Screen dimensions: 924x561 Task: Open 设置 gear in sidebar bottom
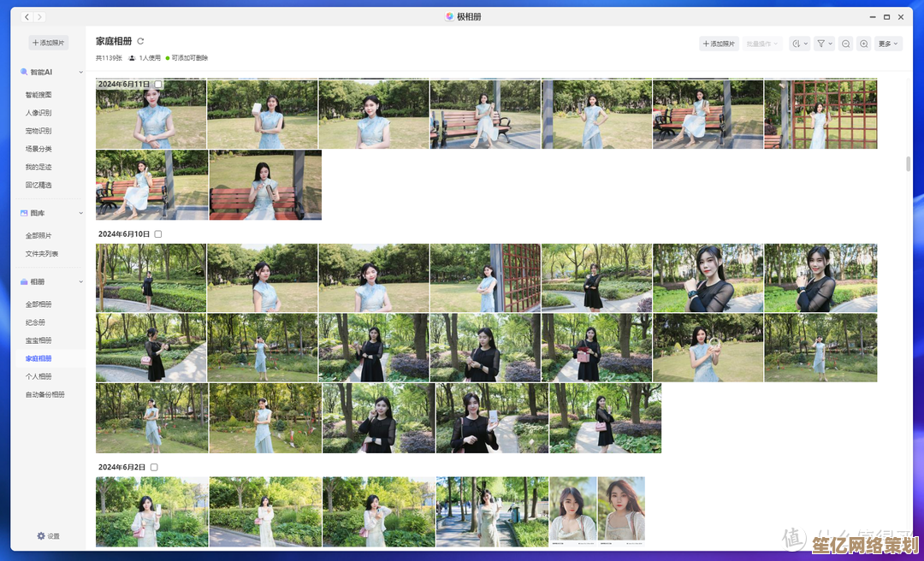click(x=40, y=536)
